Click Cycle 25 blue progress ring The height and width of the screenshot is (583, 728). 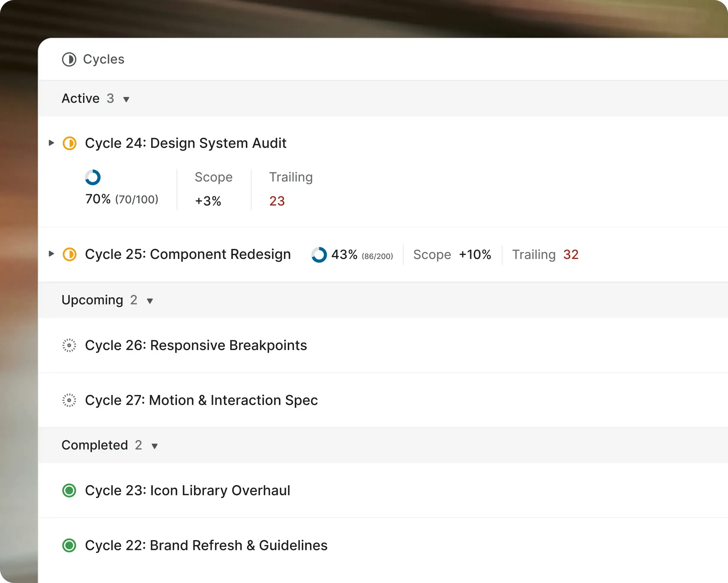coord(319,255)
